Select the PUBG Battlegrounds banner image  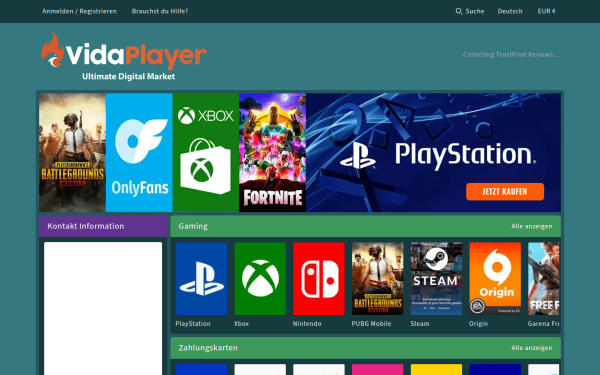[72, 152]
